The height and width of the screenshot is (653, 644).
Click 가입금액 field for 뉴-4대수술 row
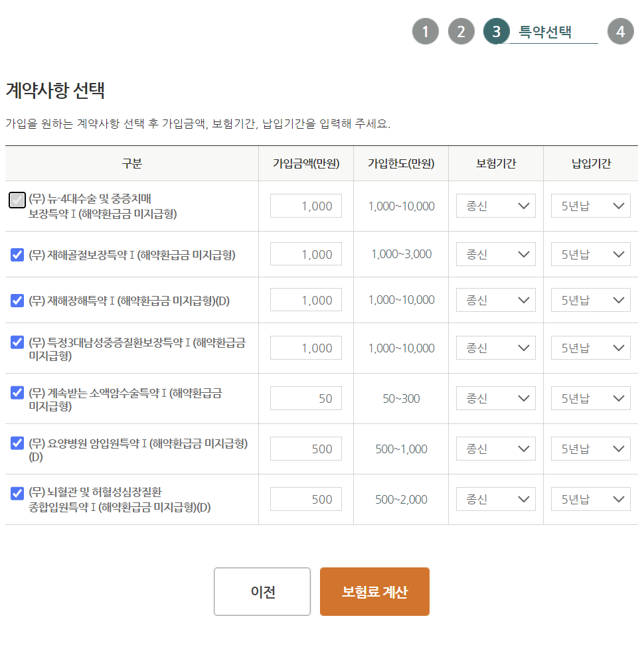coord(306,206)
